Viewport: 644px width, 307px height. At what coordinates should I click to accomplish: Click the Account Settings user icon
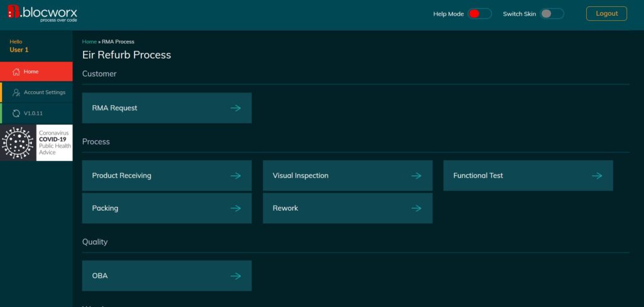click(x=16, y=92)
